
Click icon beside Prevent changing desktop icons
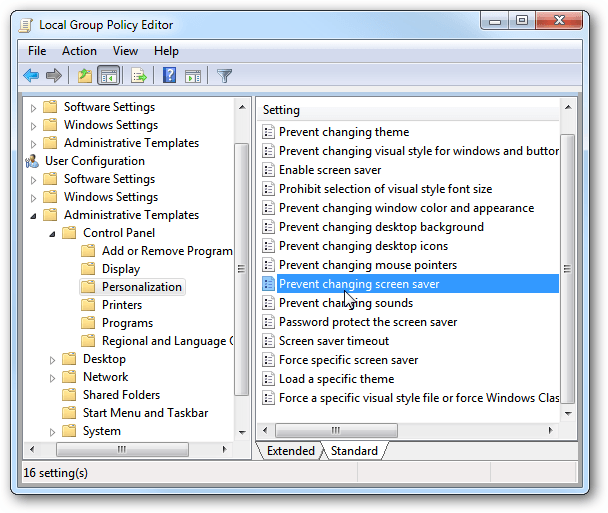(268, 246)
